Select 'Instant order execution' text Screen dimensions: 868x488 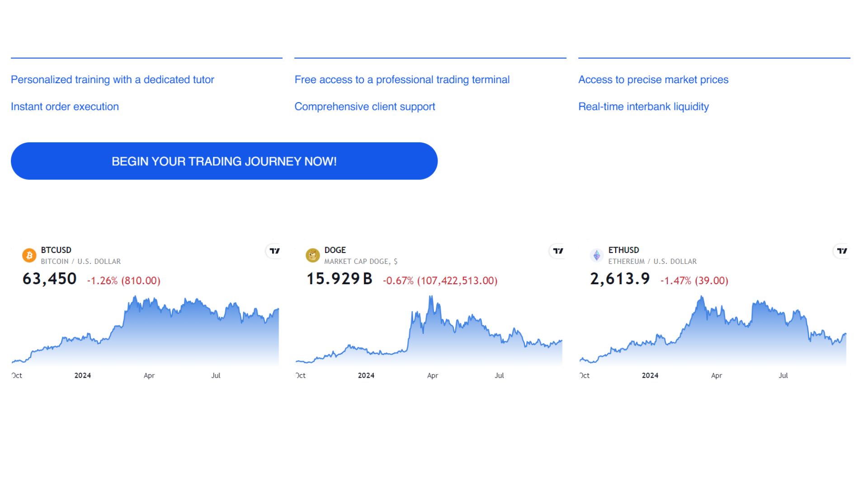pyautogui.click(x=65, y=107)
